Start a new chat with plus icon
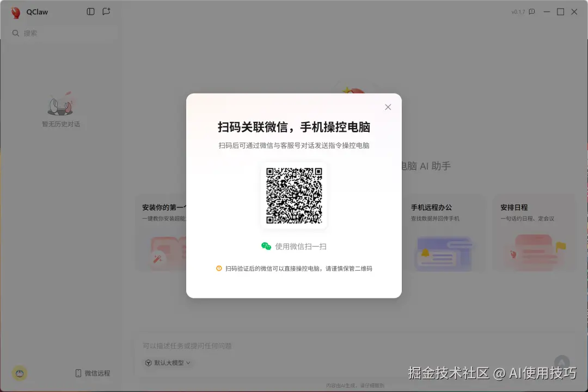The image size is (588, 392). point(107,11)
